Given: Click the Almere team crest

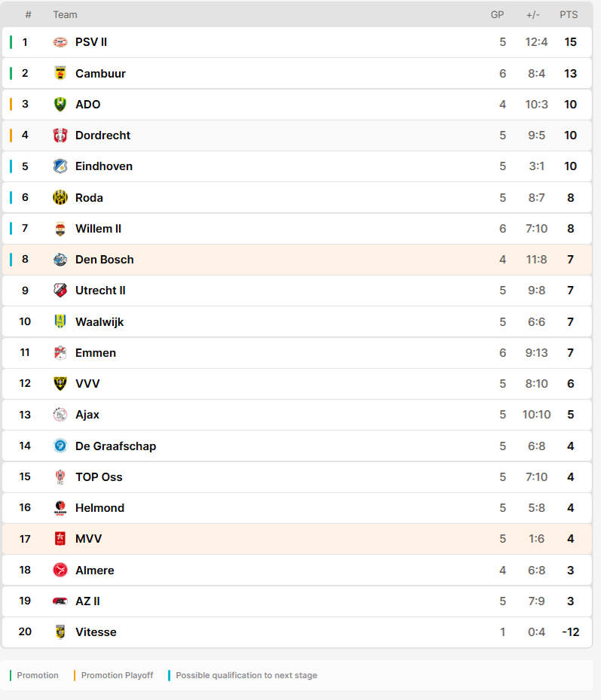Looking at the screenshot, I should click(x=60, y=570).
